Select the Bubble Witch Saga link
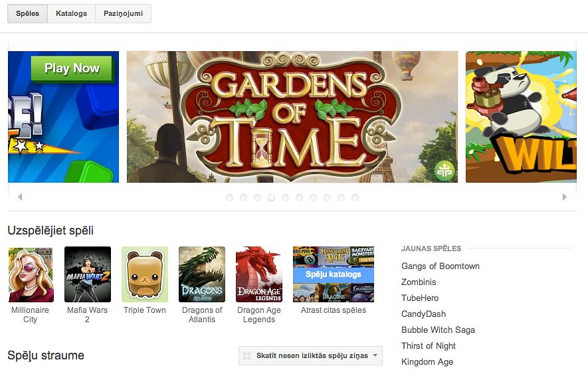This screenshot has height=384, width=588. point(438,330)
